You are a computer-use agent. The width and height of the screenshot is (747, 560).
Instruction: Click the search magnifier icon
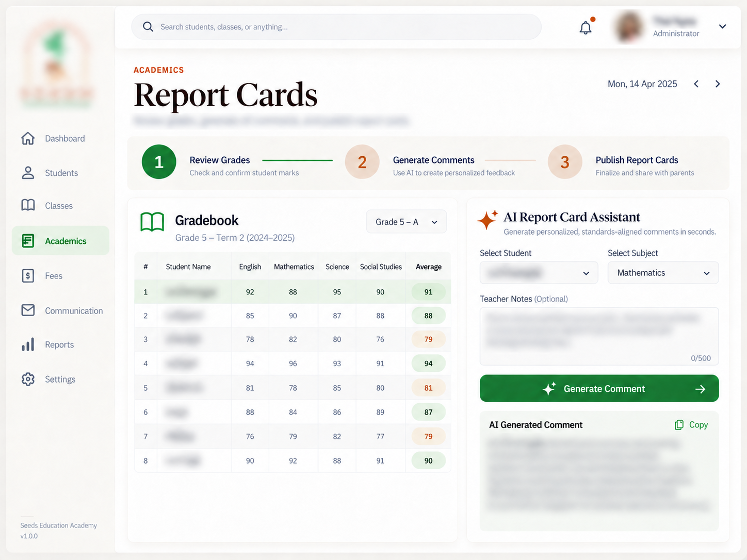pos(148,27)
